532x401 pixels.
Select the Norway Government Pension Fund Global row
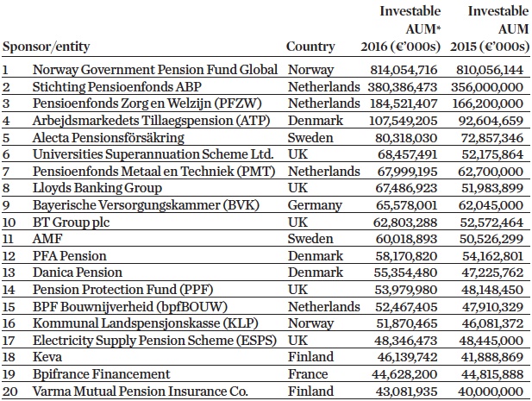[155, 68]
